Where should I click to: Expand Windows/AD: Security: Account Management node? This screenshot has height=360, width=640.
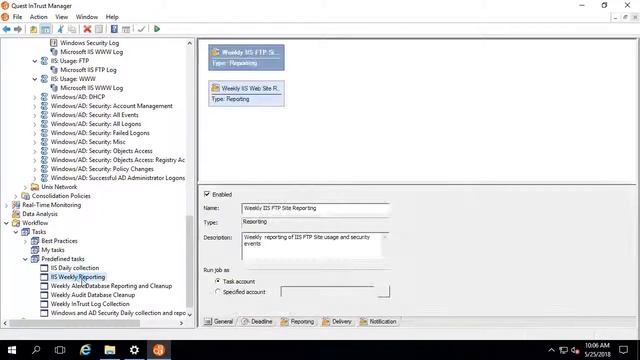point(35,106)
